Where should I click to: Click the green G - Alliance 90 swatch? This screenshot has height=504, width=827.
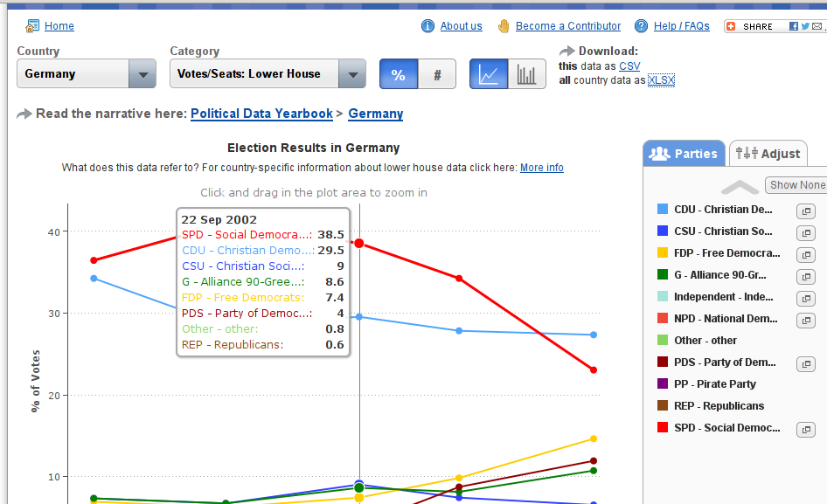(663, 274)
